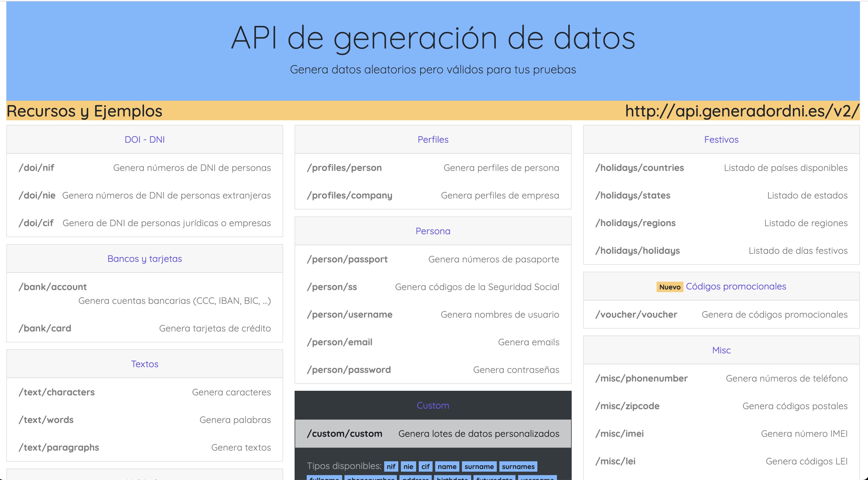
Task: Click the nif type badge
Action: point(391,466)
